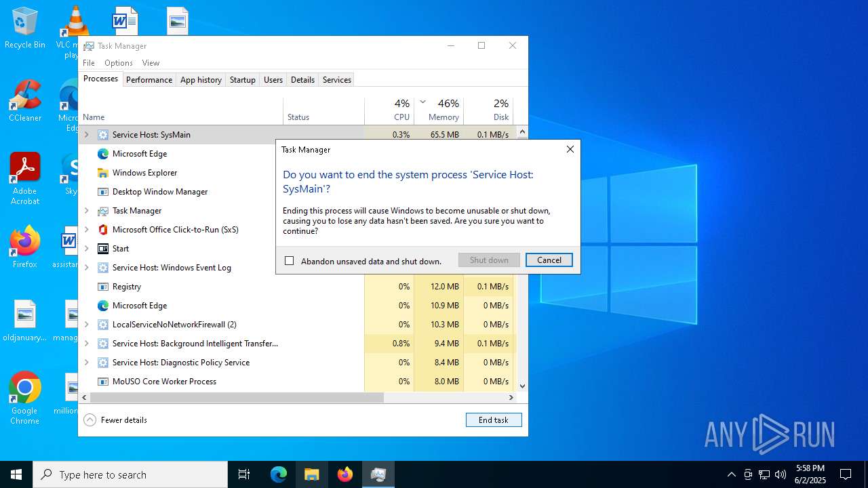Image resolution: width=868 pixels, height=488 pixels.
Task: Click the Task Manager process row icon
Action: coord(103,211)
